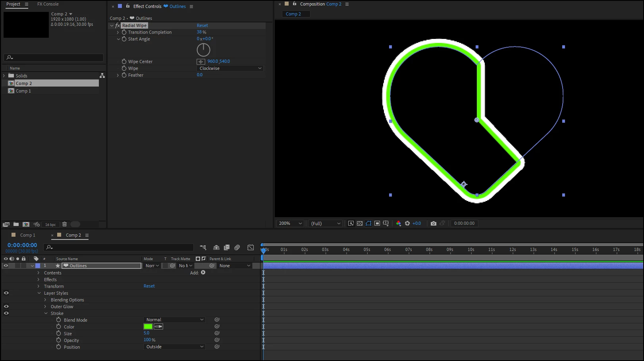The height and width of the screenshot is (361, 644).
Task: Enable Frame Blending for timeline icon
Action: [x=227, y=247]
